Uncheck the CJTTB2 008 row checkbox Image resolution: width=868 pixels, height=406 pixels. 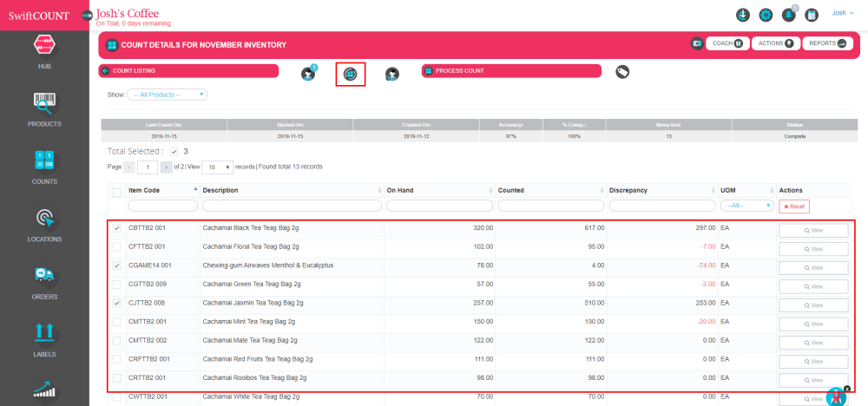coord(117,303)
